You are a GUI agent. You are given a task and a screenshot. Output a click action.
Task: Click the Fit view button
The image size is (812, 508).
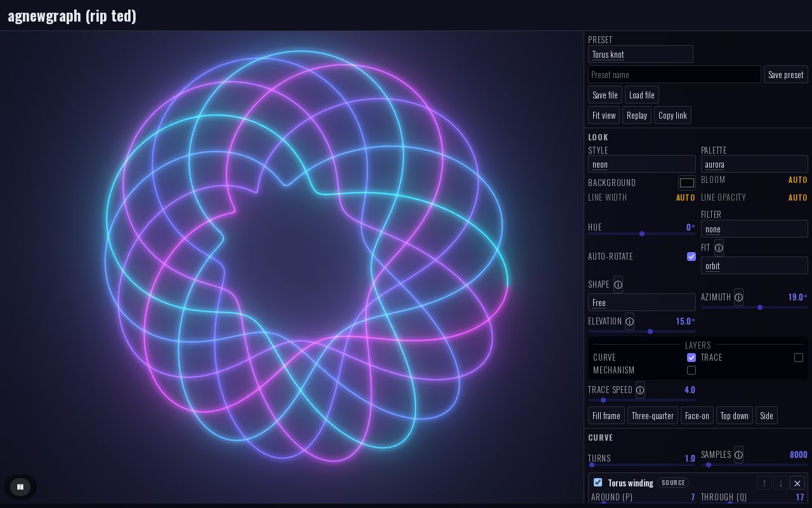(604, 115)
